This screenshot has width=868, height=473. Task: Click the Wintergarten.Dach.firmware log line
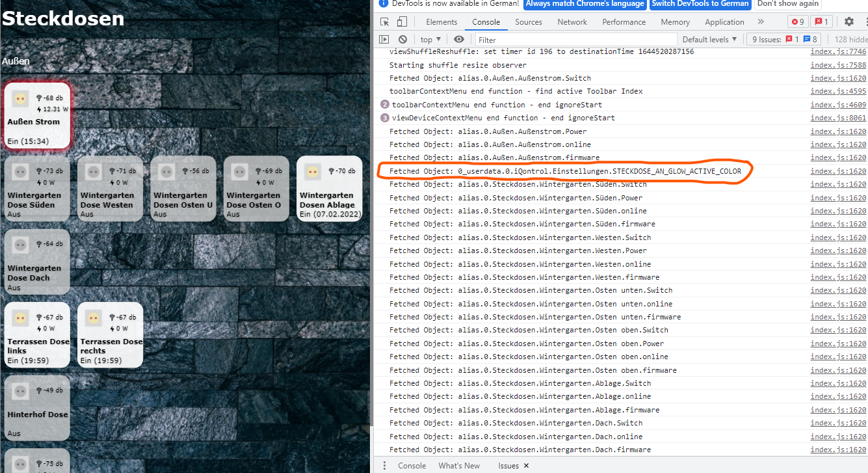coord(520,450)
